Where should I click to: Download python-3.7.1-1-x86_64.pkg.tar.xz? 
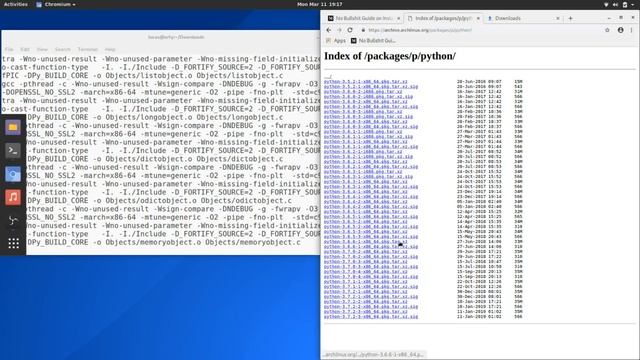[366, 282]
